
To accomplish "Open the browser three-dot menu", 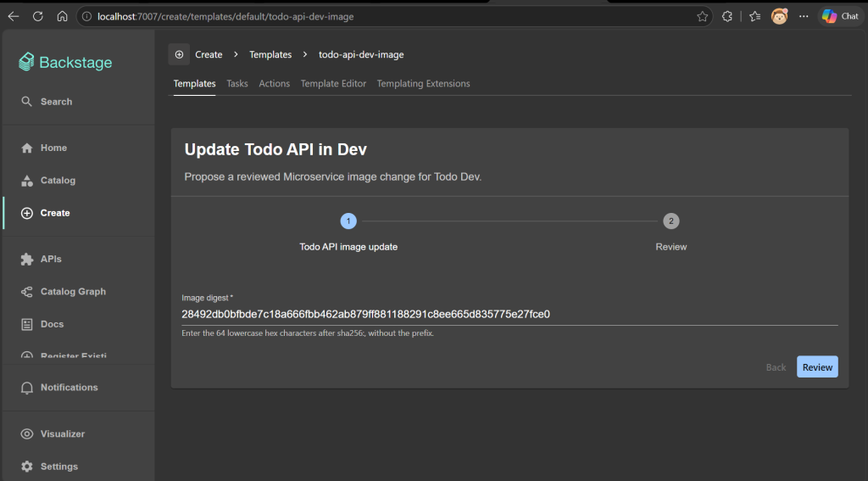I will point(804,17).
